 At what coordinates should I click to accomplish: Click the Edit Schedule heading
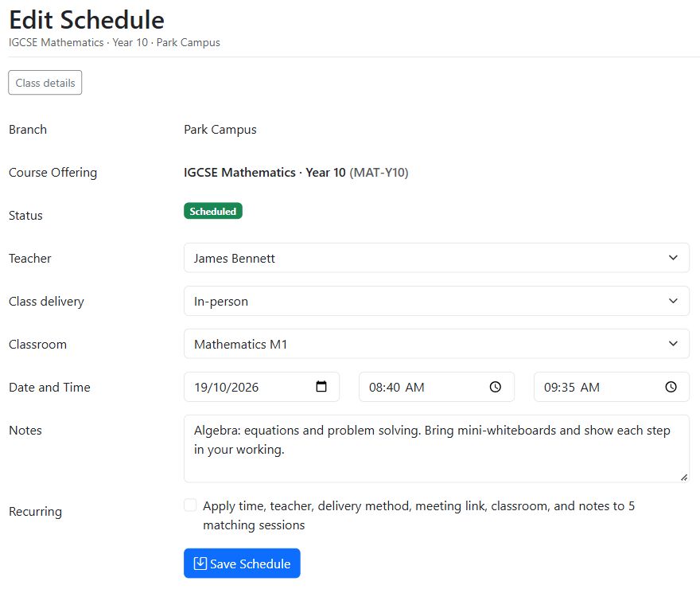[87, 20]
